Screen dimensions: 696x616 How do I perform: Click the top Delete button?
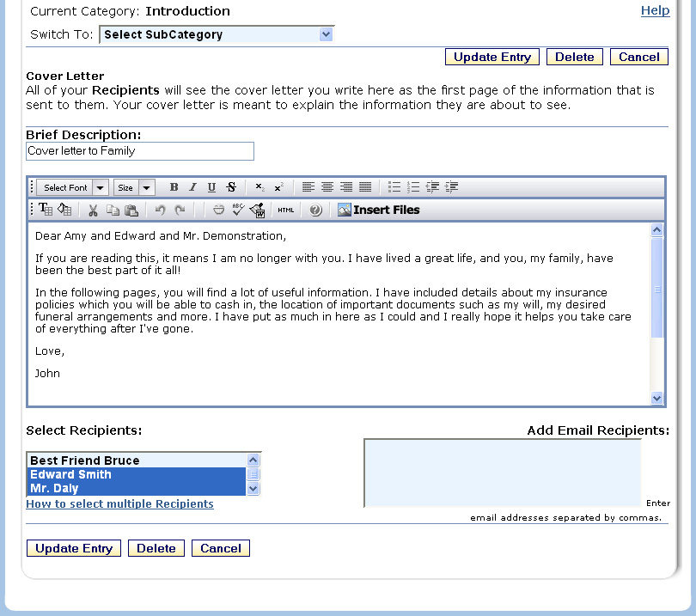coord(574,57)
